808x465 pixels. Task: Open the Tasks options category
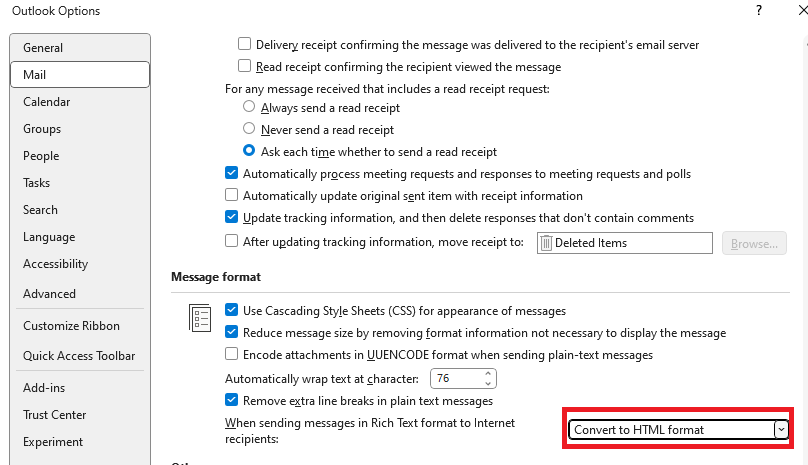click(80, 183)
